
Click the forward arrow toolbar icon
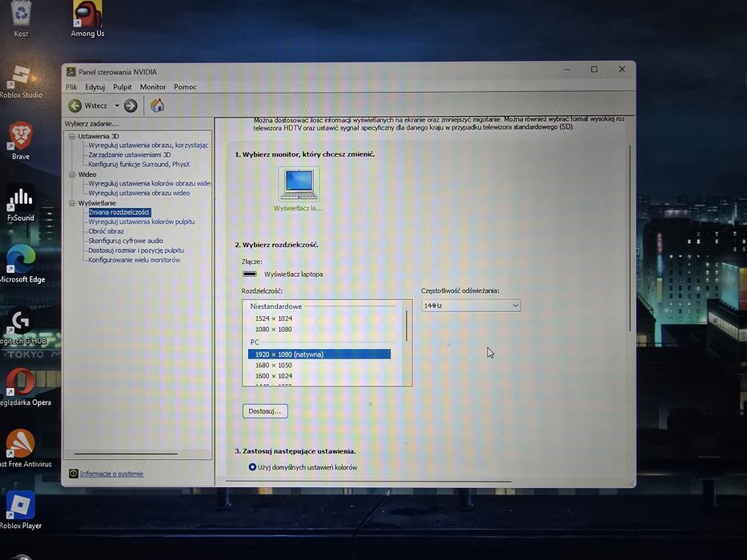[x=131, y=106]
